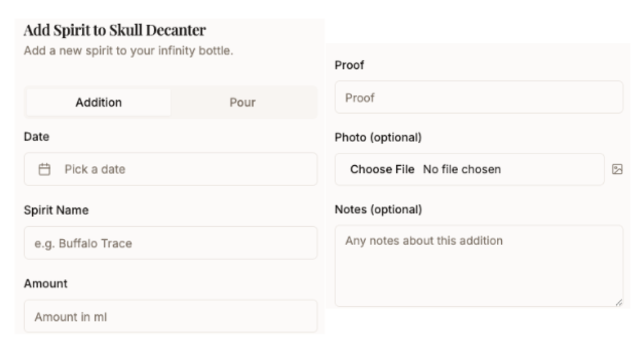Viewport: 644px width, 362px height.
Task: Click the Photo (optional) label
Action: click(378, 137)
